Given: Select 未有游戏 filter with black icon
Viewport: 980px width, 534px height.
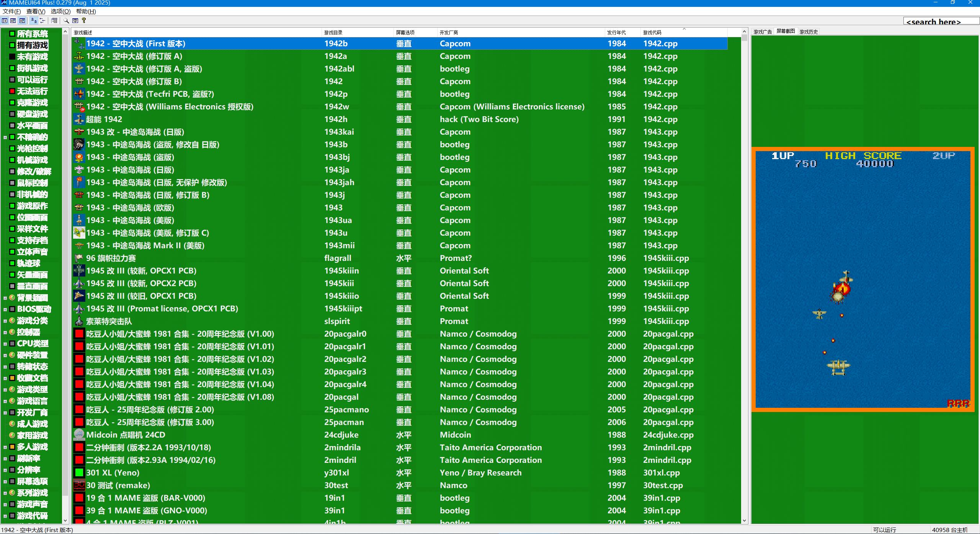Looking at the screenshot, I should point(33,57).
